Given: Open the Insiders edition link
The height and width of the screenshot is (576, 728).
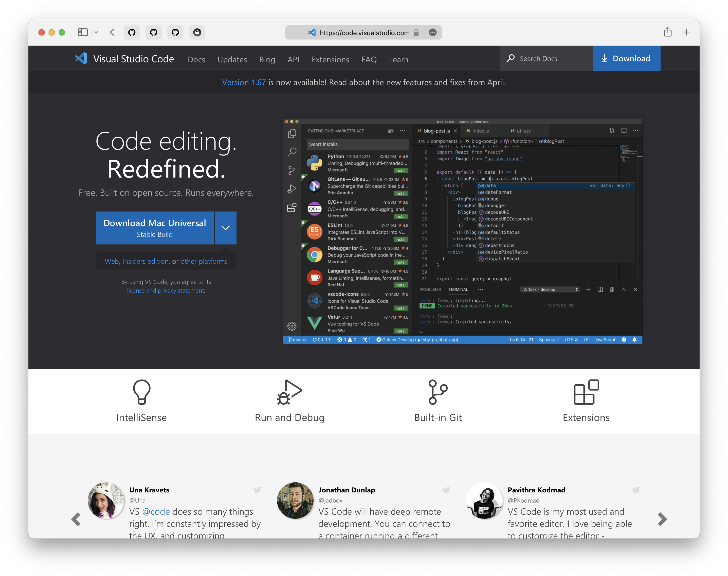Looking at the screenshot, I should [145, 261].
